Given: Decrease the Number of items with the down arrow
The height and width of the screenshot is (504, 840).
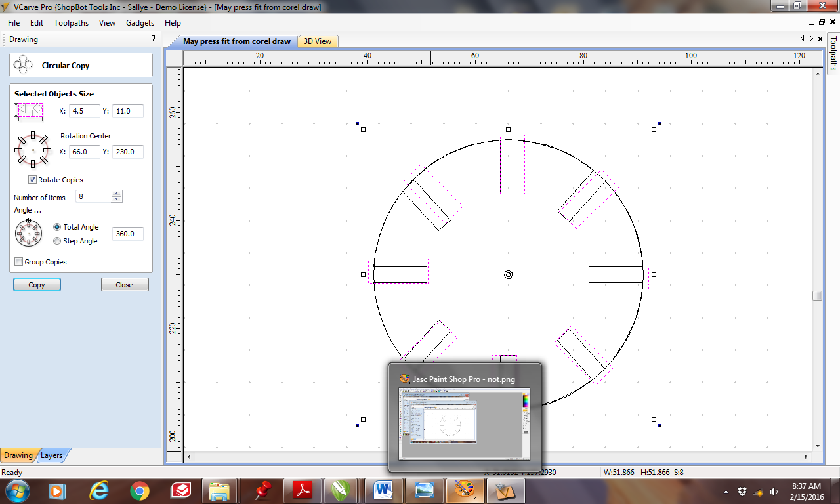Looking at the screenshot, I should [117, 199].
